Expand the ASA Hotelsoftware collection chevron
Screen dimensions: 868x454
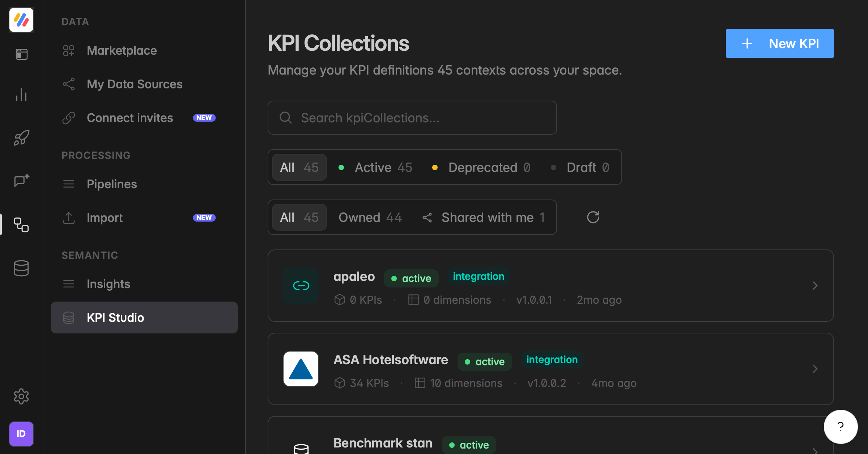coord(815,369)
